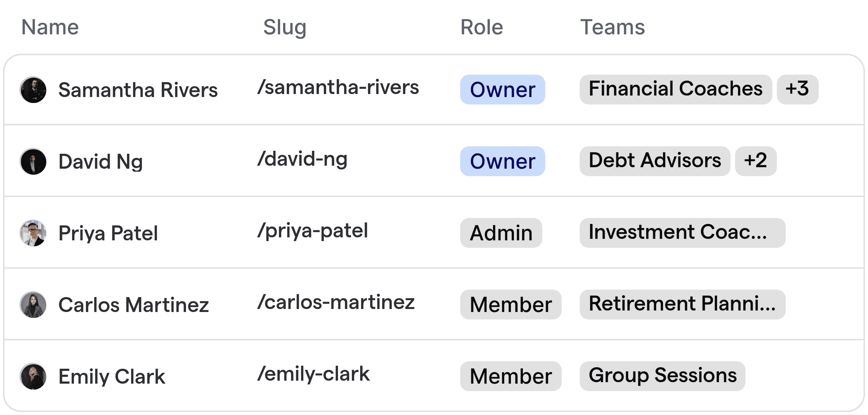Click David Ng's profile avatar
868x415 pixels.
[x=33, y=161]
